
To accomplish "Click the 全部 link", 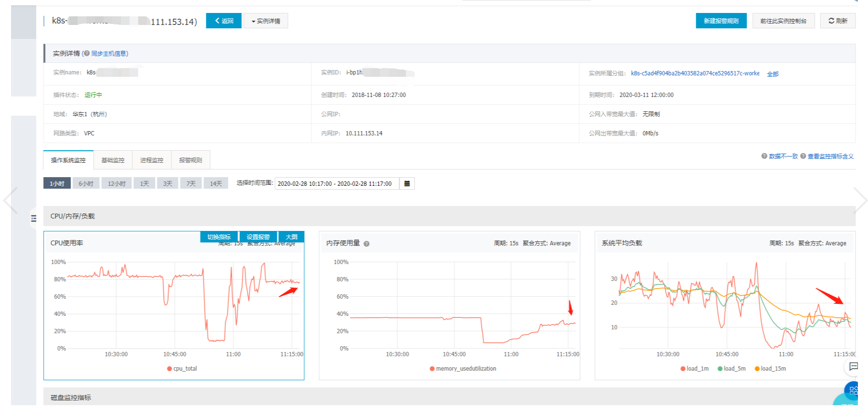I will 773,74.
